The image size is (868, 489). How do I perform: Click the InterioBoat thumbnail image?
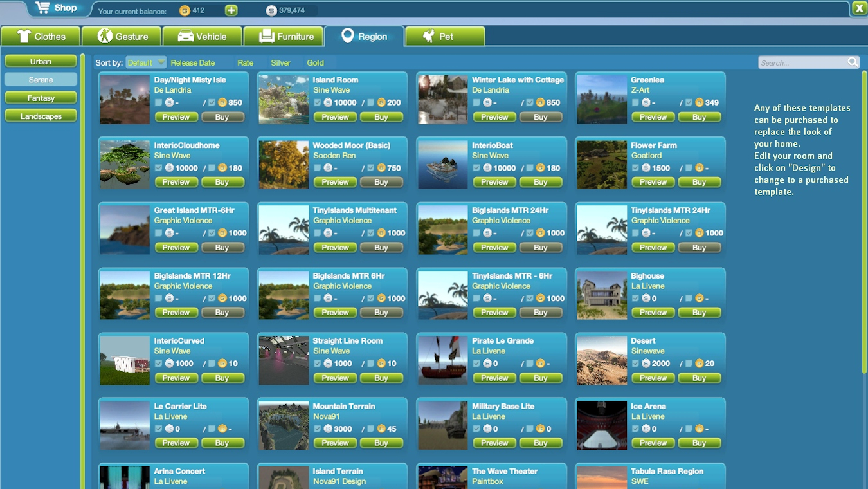443,165
